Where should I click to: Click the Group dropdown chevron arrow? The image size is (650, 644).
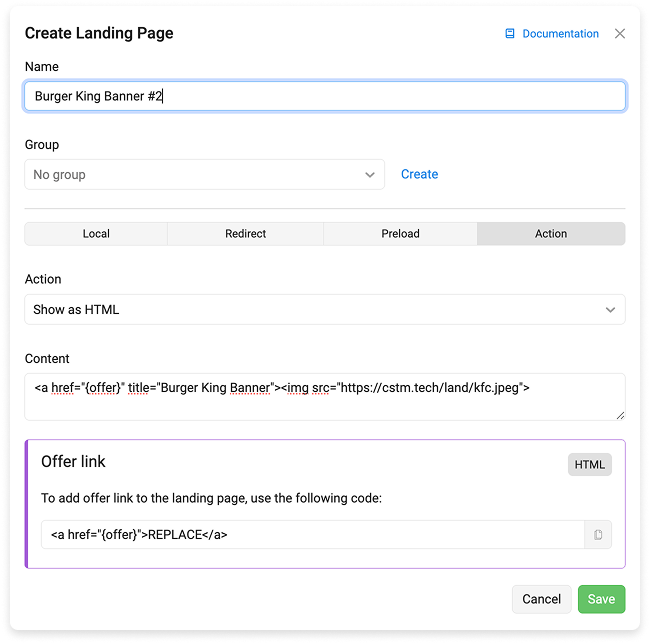[x=370, y=175]
